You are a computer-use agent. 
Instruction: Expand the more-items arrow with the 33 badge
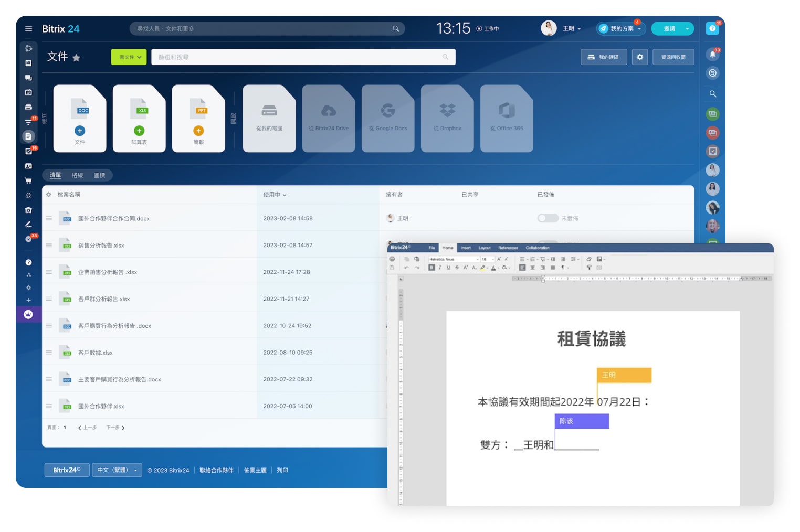tap(28, 239)
